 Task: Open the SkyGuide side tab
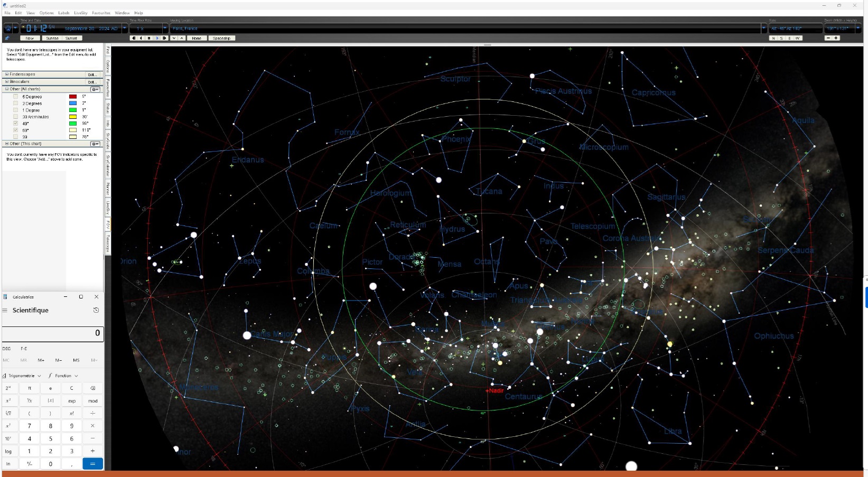(x=108, y=141)
